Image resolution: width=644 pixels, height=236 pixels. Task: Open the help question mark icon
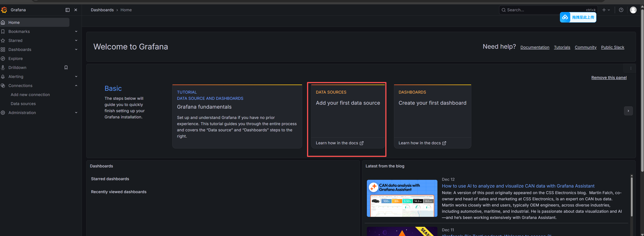click(x=621, y=10)
